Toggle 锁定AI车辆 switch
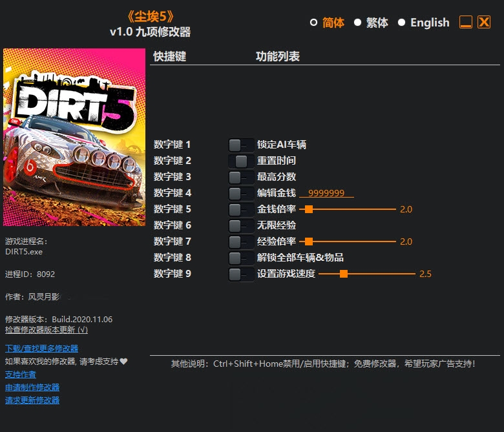This screenshot has width=504, height=432. (x=241, y=145)
